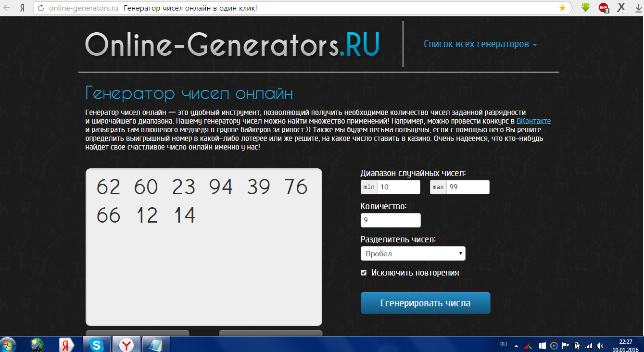
Task: Click the 'Количество' input field
Action: click(390, 220)
